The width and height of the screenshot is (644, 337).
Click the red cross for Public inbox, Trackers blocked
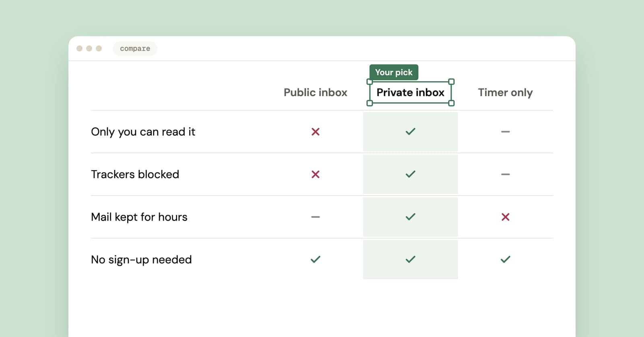click(x=316, y=175)
